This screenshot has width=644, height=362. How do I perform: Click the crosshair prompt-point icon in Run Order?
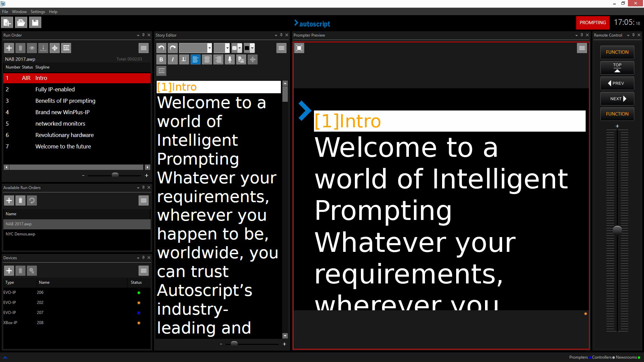click(55, 48)
